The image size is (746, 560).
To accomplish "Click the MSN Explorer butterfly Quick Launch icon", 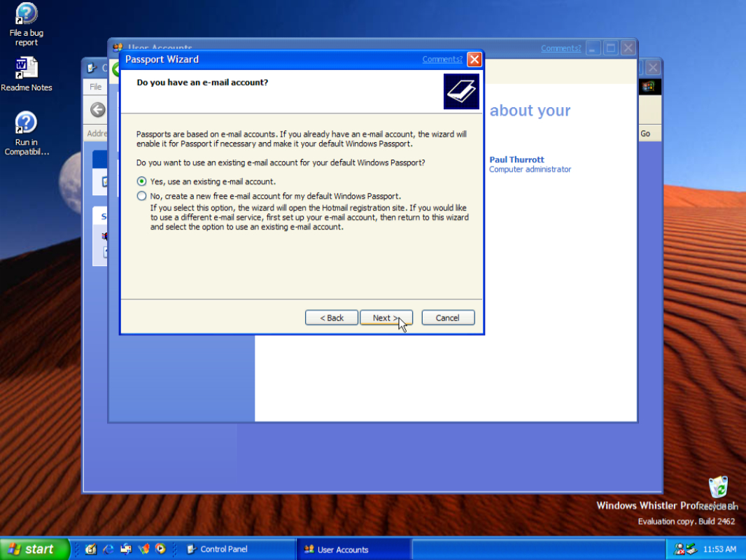I will coord(143,549).
